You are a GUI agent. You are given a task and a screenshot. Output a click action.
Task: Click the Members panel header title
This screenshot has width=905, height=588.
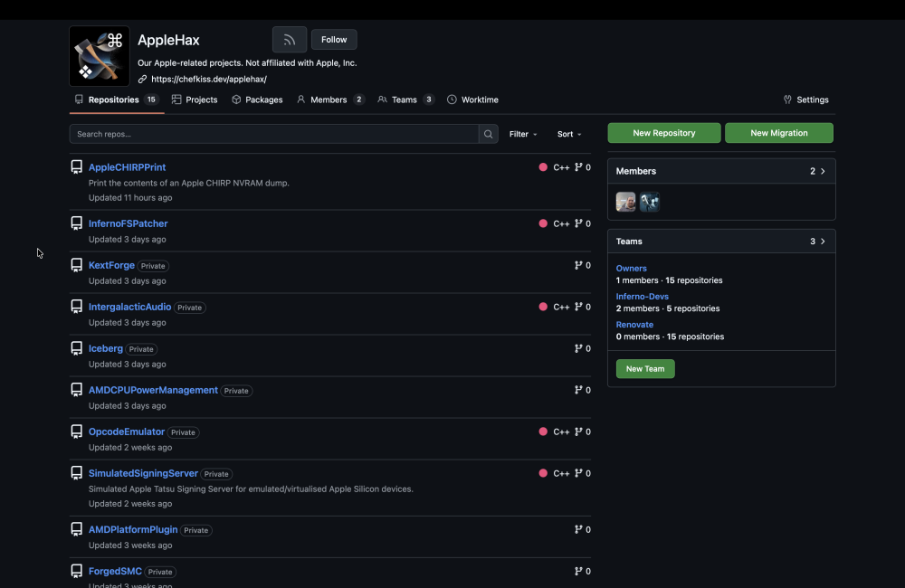click(x=636, y=171)
